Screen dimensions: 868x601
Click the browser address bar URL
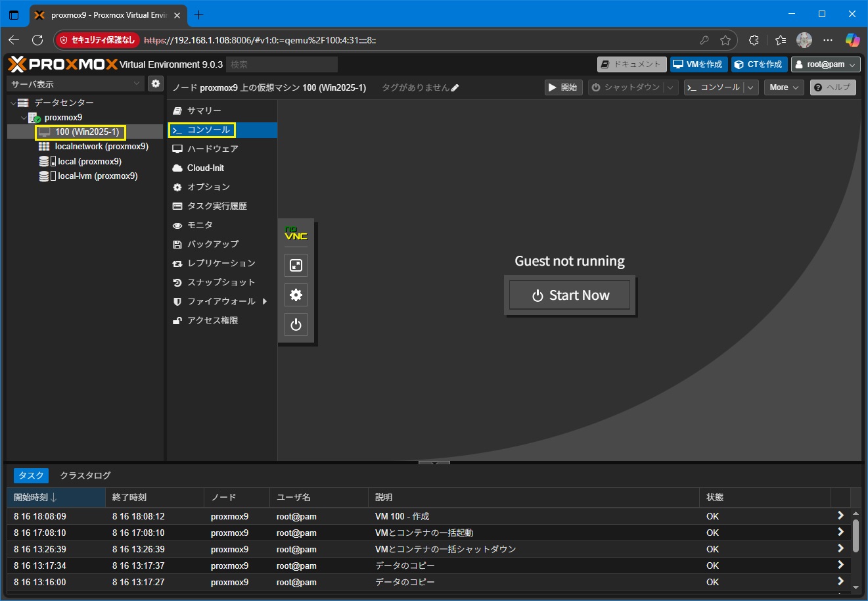pyautogui.click(x=260, y=40)
